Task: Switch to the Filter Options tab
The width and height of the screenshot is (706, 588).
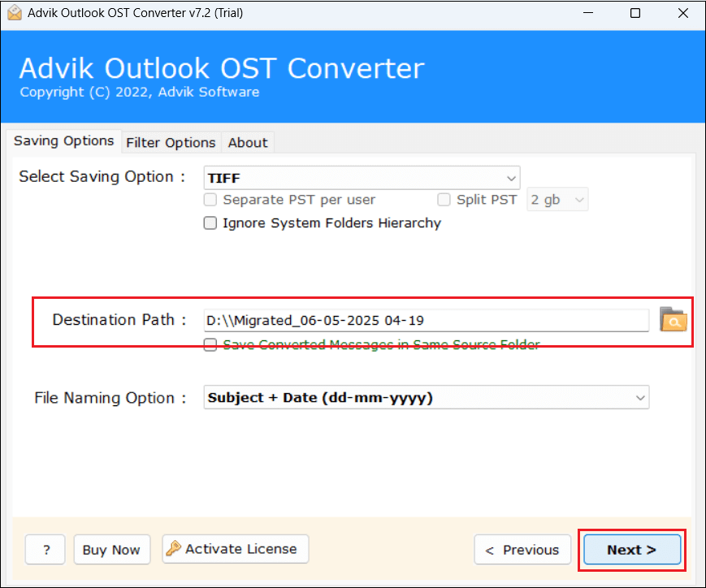Action: tap(171, 143)
